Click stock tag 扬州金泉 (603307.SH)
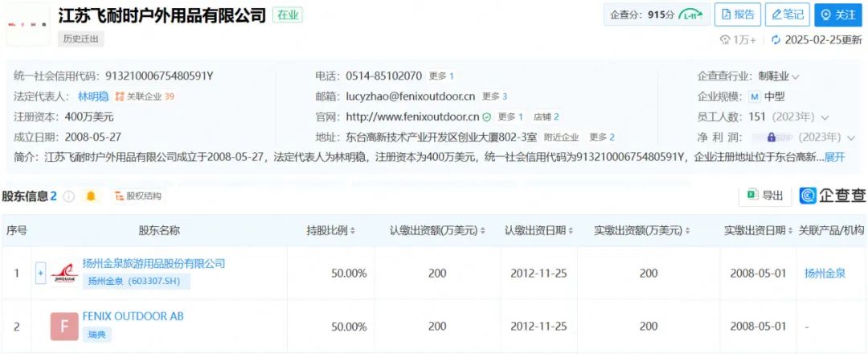The width and height of the screenshot is (868, 354). pyautogui.click(x=136, y=281)
